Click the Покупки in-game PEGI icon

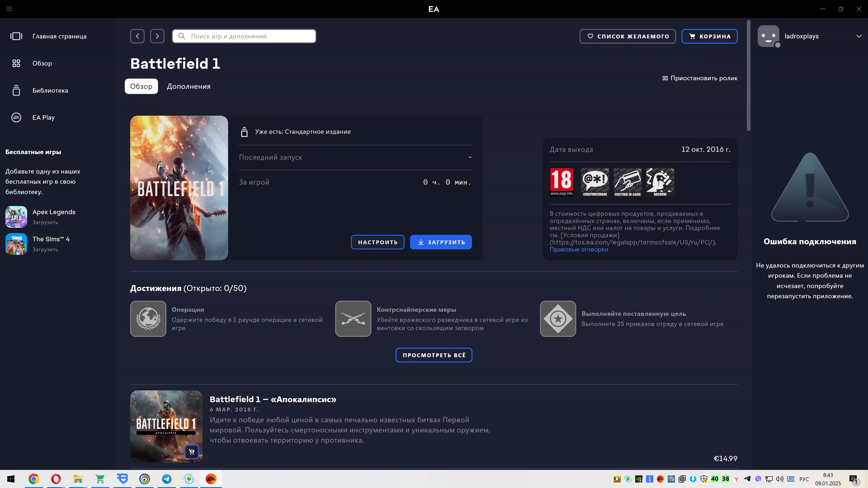(628, 182)
